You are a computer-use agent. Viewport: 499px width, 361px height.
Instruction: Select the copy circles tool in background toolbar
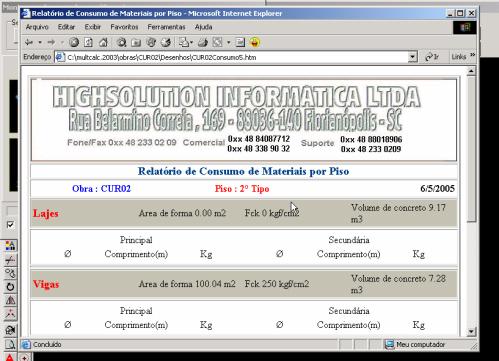click(x=10, y=273)
